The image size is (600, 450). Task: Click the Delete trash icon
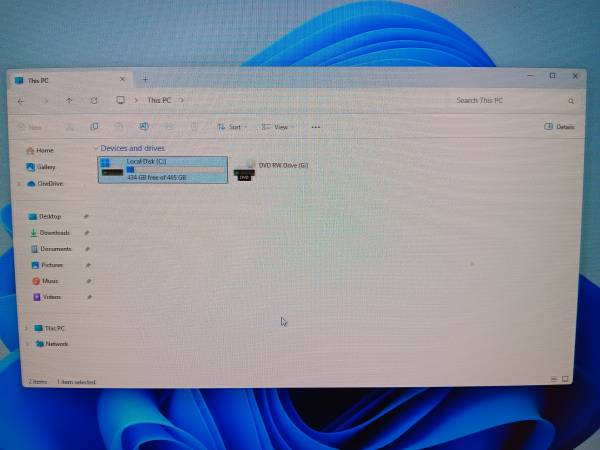[x=194, y=126]
